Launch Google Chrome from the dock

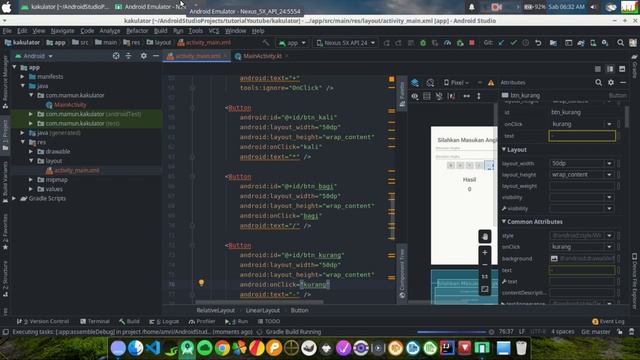(222, 348)
